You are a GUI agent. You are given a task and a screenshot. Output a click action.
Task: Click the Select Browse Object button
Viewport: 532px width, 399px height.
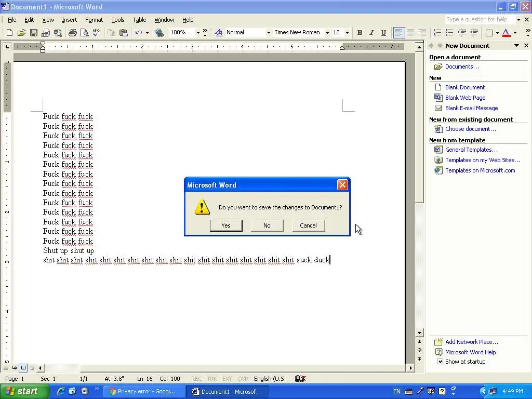point(419,350)
